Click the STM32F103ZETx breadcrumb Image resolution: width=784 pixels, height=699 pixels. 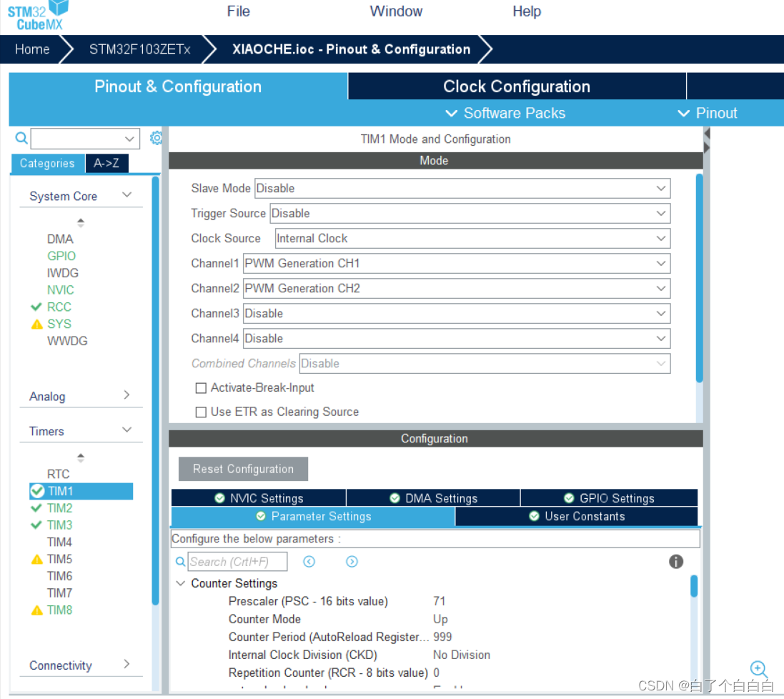pyautogui.click(x=139, y=49)
